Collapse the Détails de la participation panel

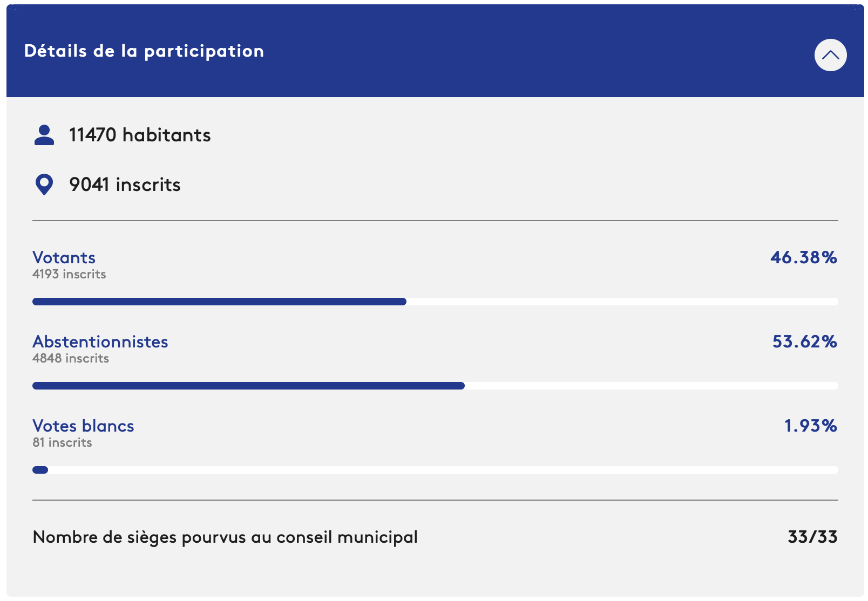pos(830,55)
